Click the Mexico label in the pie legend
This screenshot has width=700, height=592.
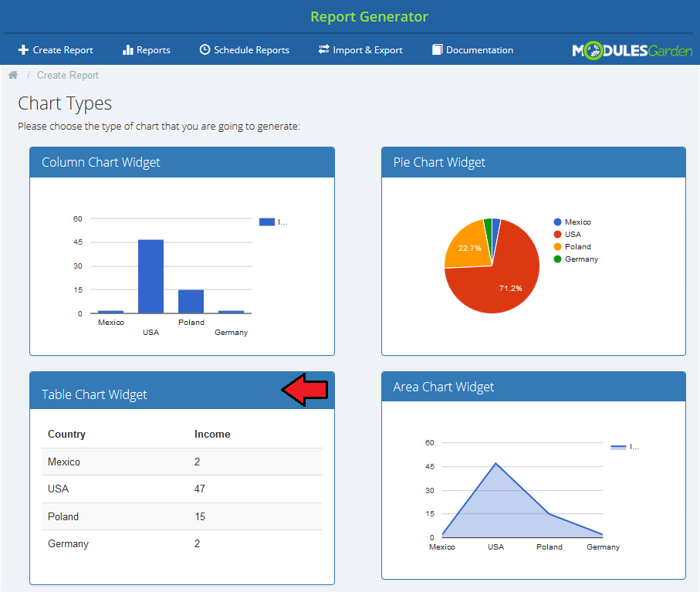pyautogui.click(x=578, y=222)
